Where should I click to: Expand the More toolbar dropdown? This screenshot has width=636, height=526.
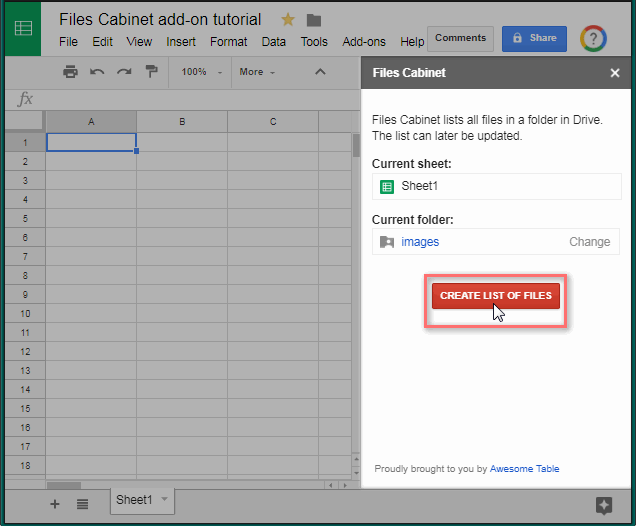[x=257, y=72]
